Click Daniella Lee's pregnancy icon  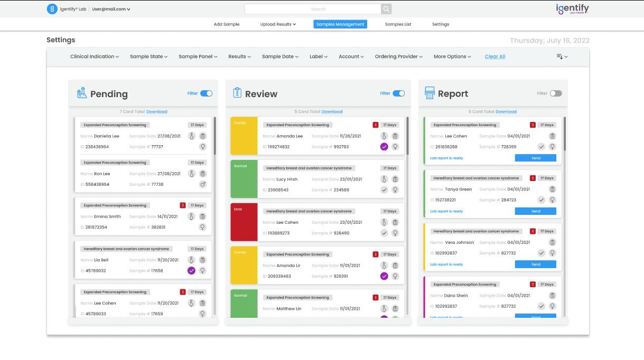[x=192, y=136]
